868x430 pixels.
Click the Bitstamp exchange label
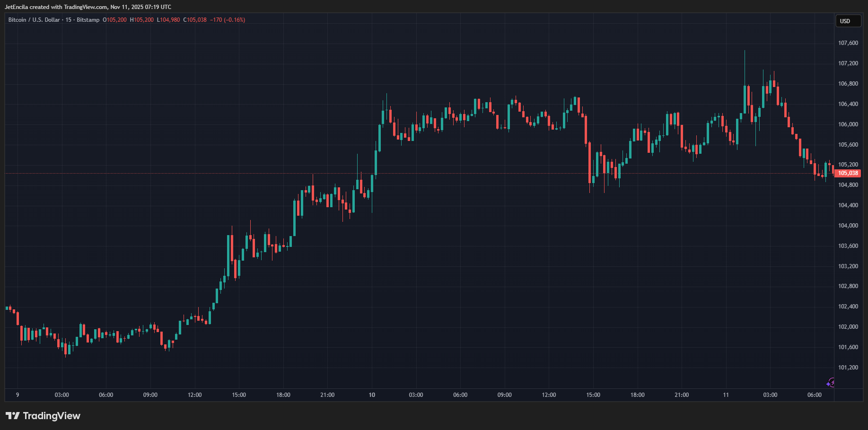[x=88, y=20]
